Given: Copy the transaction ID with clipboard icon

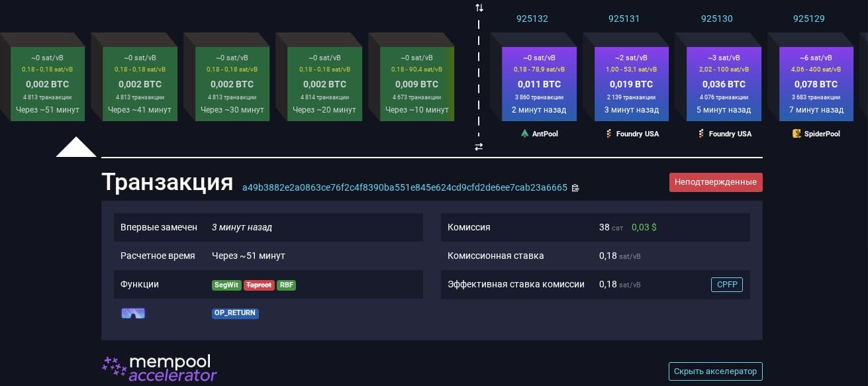Looking at the screenshot, I should pyautogui.click(x=575, y=188).
